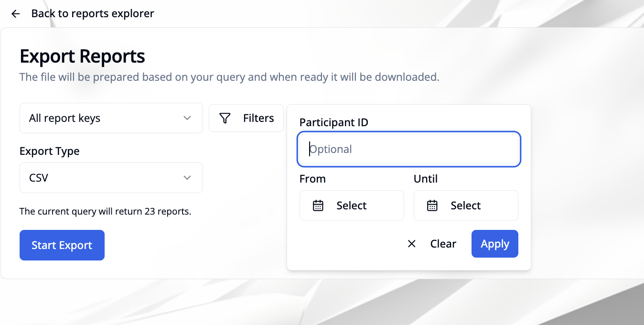Open the All report keys dropdown
Image resolution: width=644 pixels, height=325 pixels.
111,118
